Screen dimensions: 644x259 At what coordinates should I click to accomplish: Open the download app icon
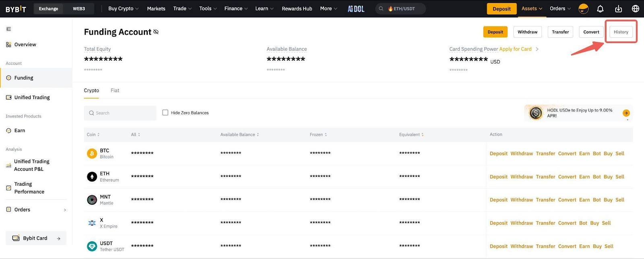point(618,8)
